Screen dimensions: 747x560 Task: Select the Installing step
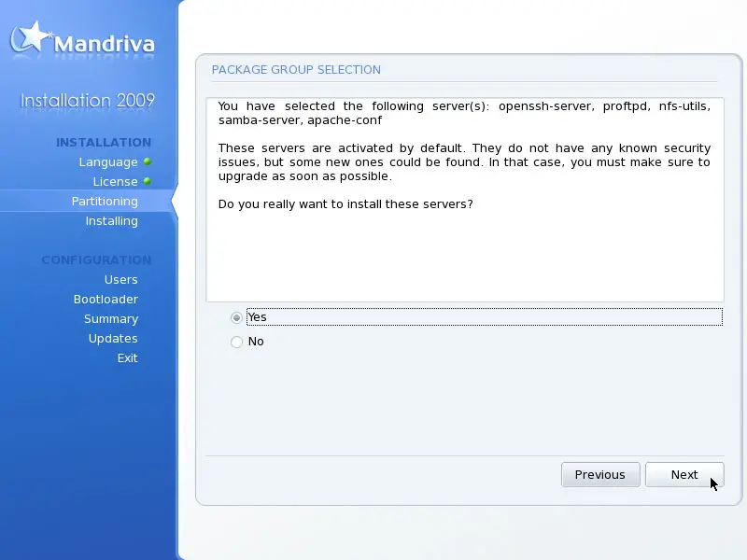pyautogui.click(x=111, y=221)
